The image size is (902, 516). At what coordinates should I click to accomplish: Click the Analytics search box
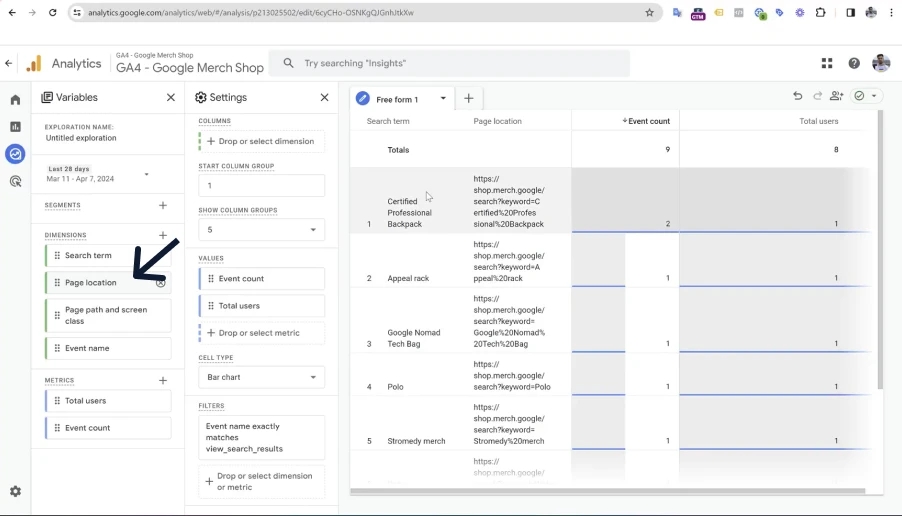point(449,63)
